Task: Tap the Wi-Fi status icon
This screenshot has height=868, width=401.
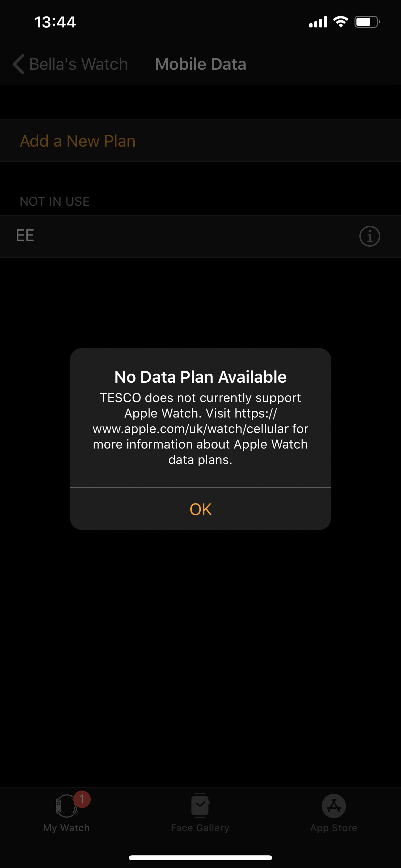Action: click(341, 22)
